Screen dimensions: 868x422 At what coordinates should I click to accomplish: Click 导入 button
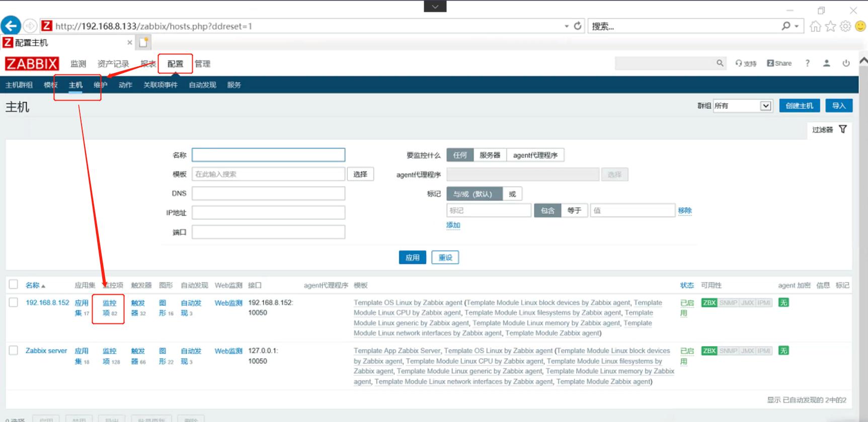tap(839, 106)
